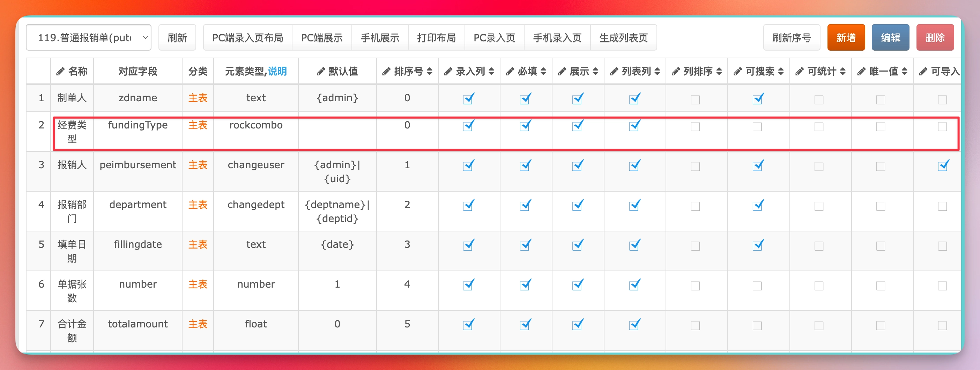Click the 对应字段 column header
The image size is (980, 370).
[138, 71]
